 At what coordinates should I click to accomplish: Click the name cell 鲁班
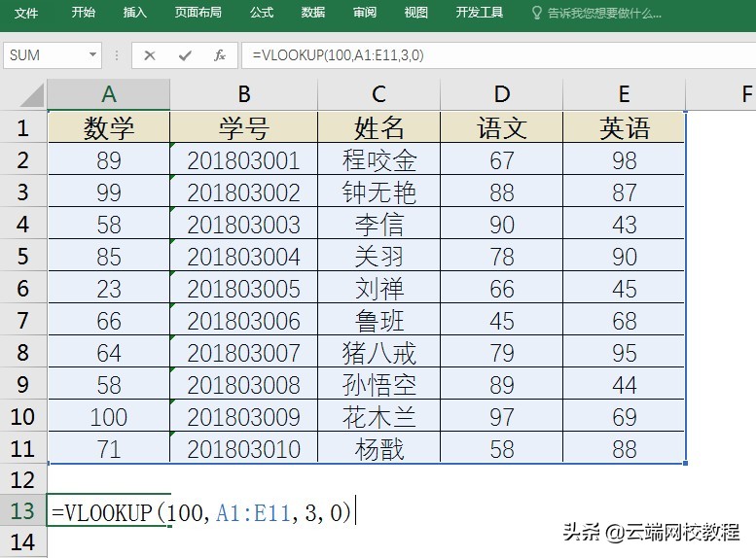point(378,321)
